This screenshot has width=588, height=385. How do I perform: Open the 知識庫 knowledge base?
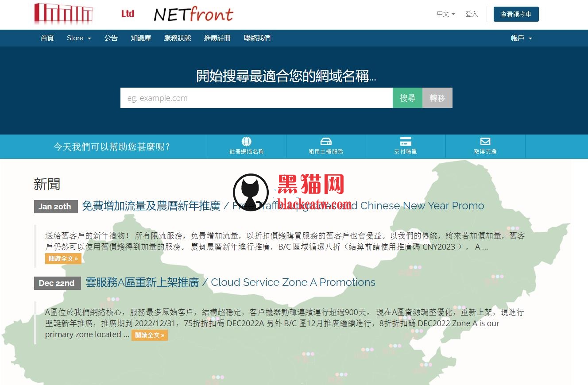(141, 38)
